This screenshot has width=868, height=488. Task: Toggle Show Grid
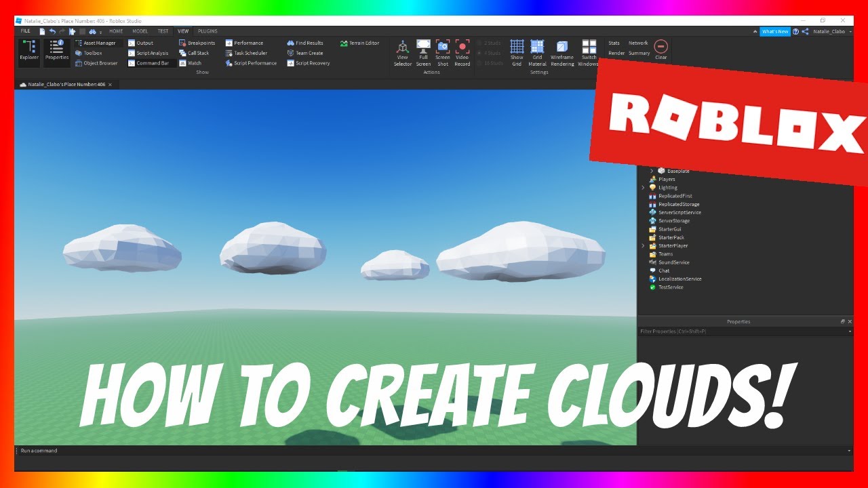pyautogui.click(x=517, y=54)
